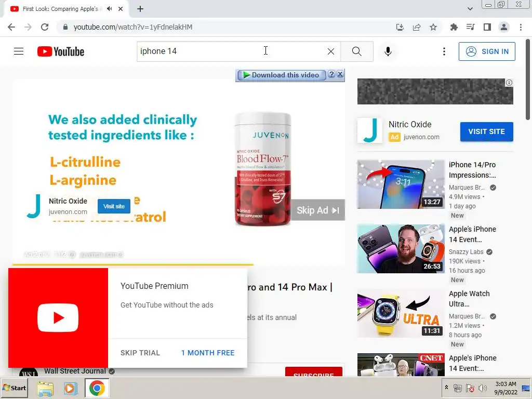Start voice search with the microphone
The image size is (532, 399).
(x=388, y=51)
